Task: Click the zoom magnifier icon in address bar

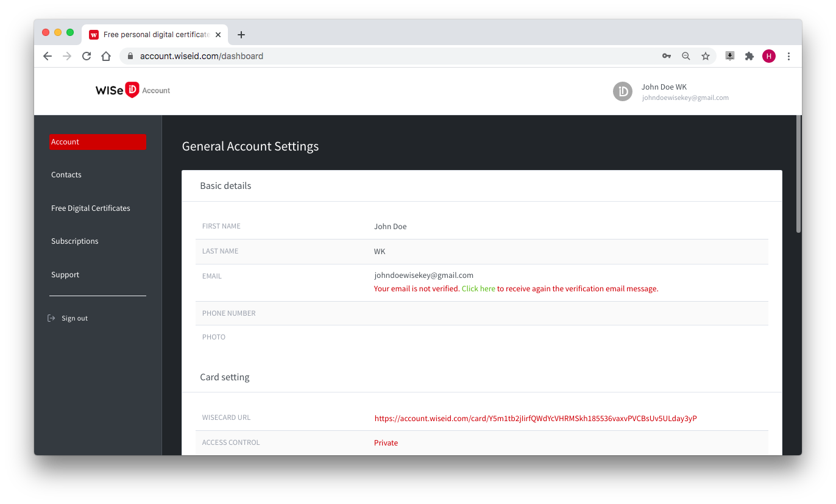Action: pos(686,56)
